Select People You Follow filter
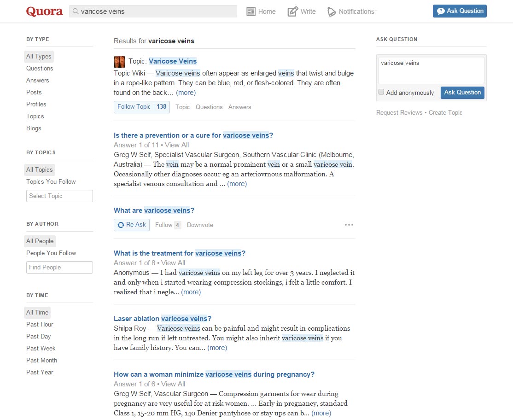513x420 pixels. 51,253
